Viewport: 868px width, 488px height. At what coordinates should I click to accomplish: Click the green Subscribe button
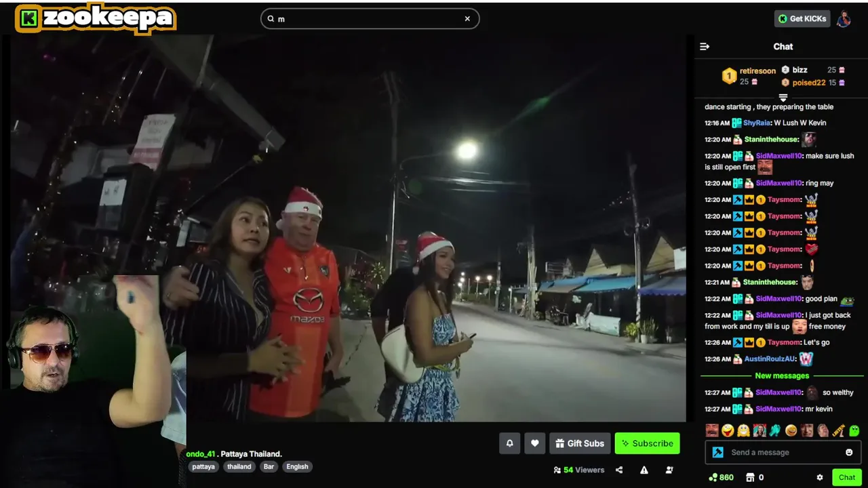coord(648,443)
